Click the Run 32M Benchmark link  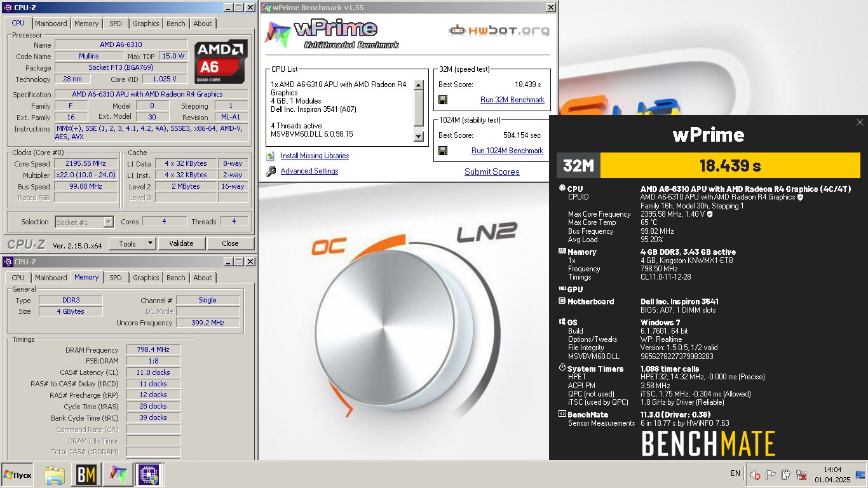tap(512, 100)
